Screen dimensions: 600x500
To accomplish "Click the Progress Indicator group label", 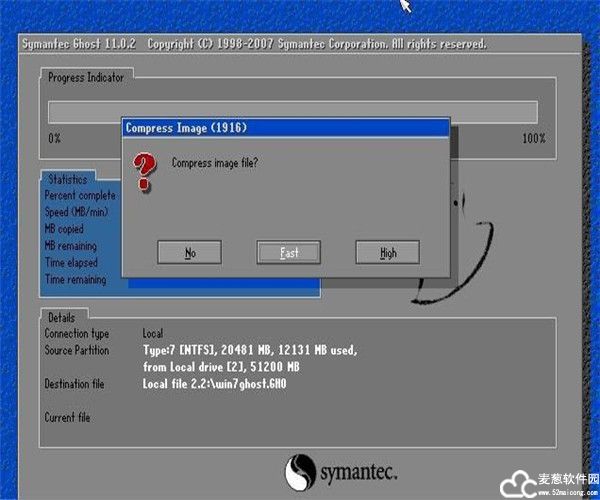I will coord(86,77).
